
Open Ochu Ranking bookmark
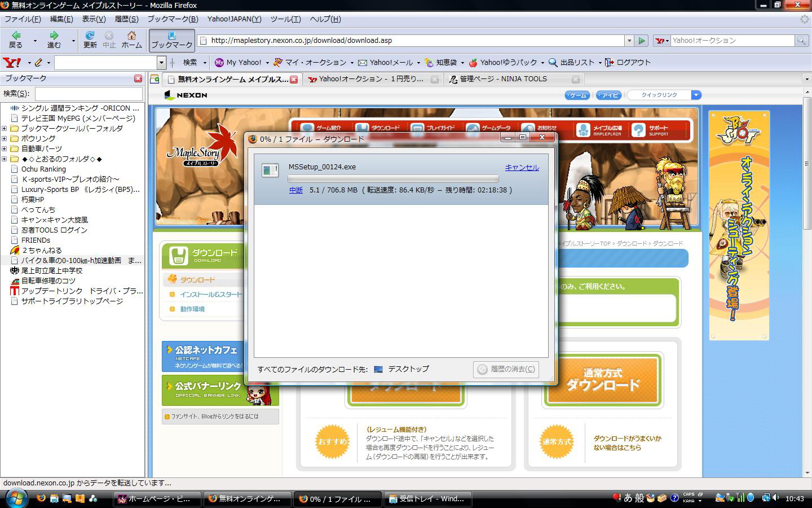point(43,169)
